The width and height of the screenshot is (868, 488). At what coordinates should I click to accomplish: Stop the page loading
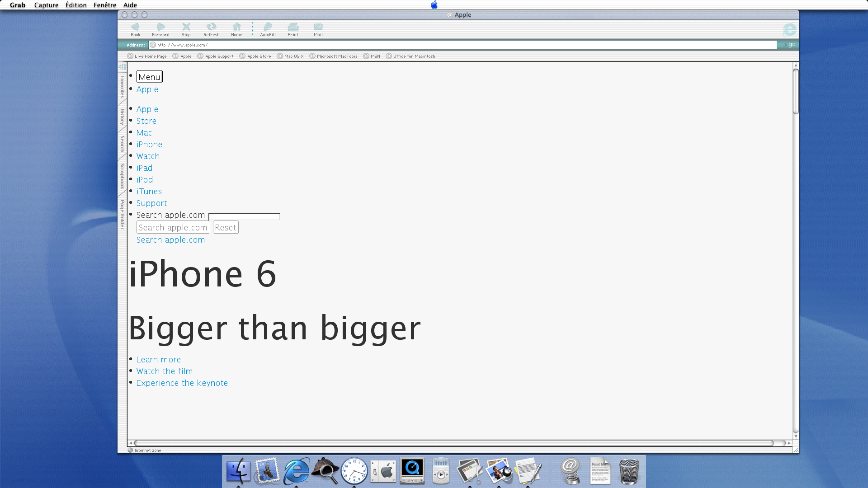point(186,29)
